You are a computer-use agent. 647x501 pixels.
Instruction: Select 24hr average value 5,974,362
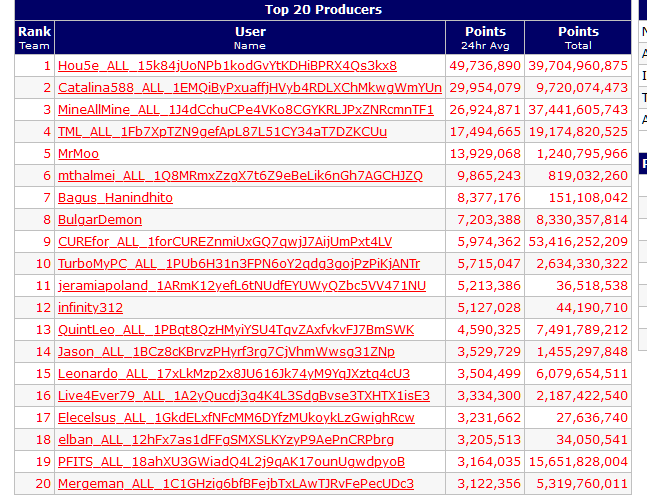click(x=489, y=241)
